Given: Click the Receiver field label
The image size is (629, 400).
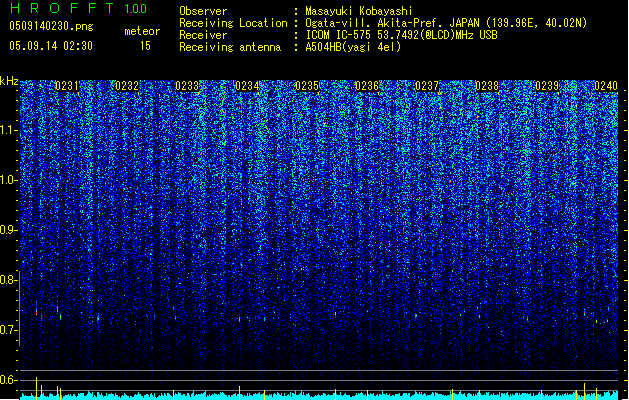Looking at the screenshot, I should [203, 35].
